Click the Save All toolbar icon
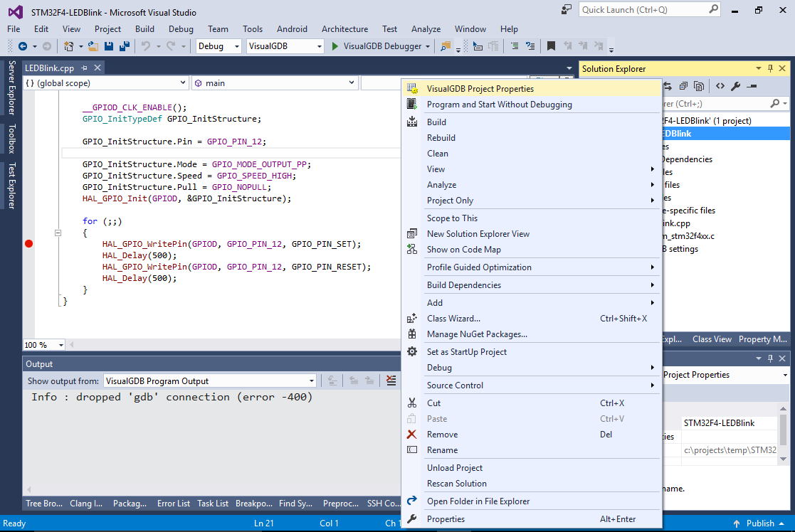The height and width of the screenshot is (532, 795). [x=125, y=46]
